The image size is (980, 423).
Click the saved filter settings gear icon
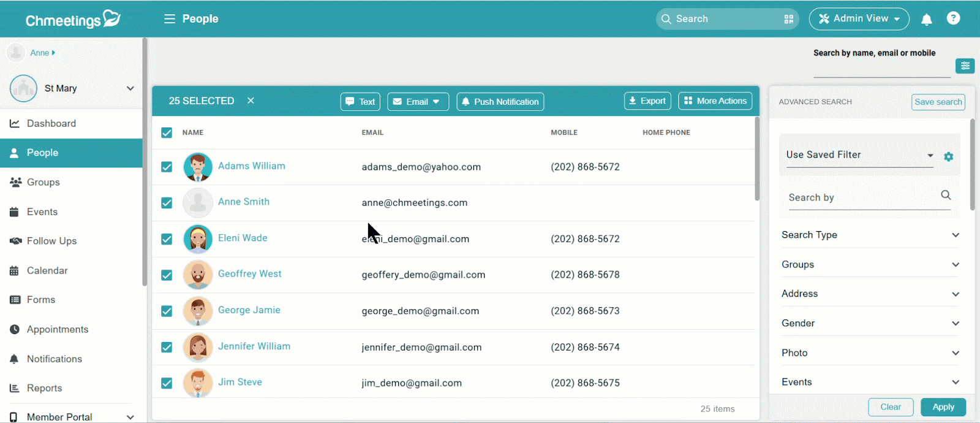point(948,157)
